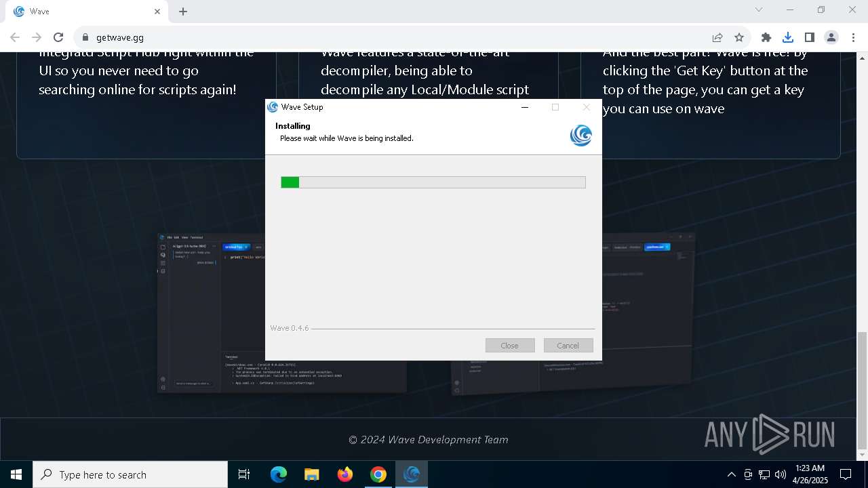Image resolution: width=868 pixels, height=488 pixels.
Task: Open clock showing 1:23 AM
Action: pos(810,474)
